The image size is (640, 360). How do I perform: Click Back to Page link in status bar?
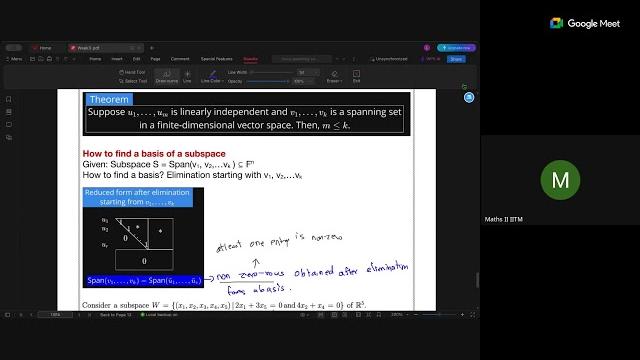pyautogui.click(x=116, y=315)
